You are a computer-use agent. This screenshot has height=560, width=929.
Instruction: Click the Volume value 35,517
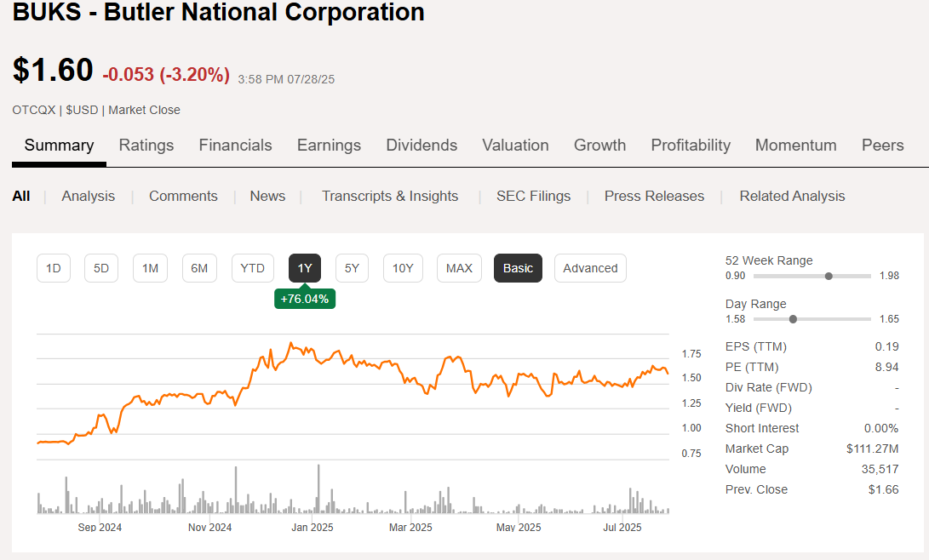[x=880, y=469]
